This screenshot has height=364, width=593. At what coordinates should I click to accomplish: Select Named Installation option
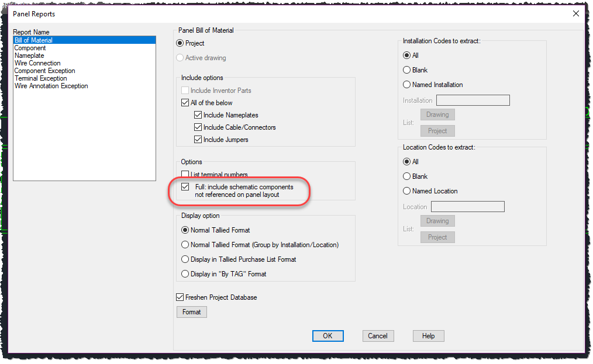coord(406,84)
